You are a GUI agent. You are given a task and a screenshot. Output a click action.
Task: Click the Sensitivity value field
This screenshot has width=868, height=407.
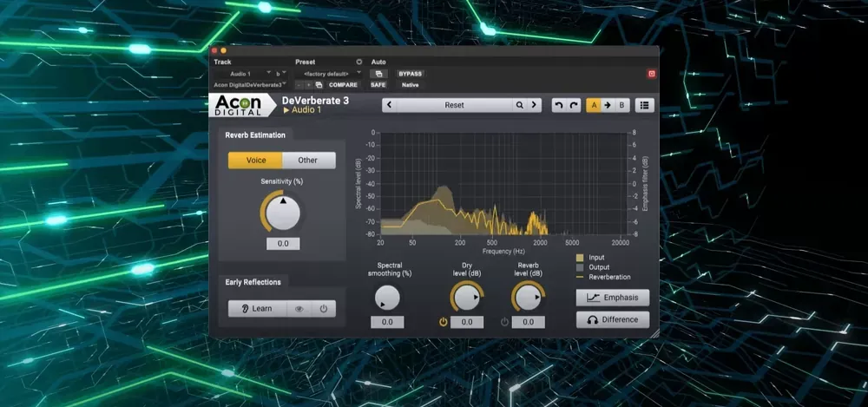pyautogui.click(x=283, y=244)
